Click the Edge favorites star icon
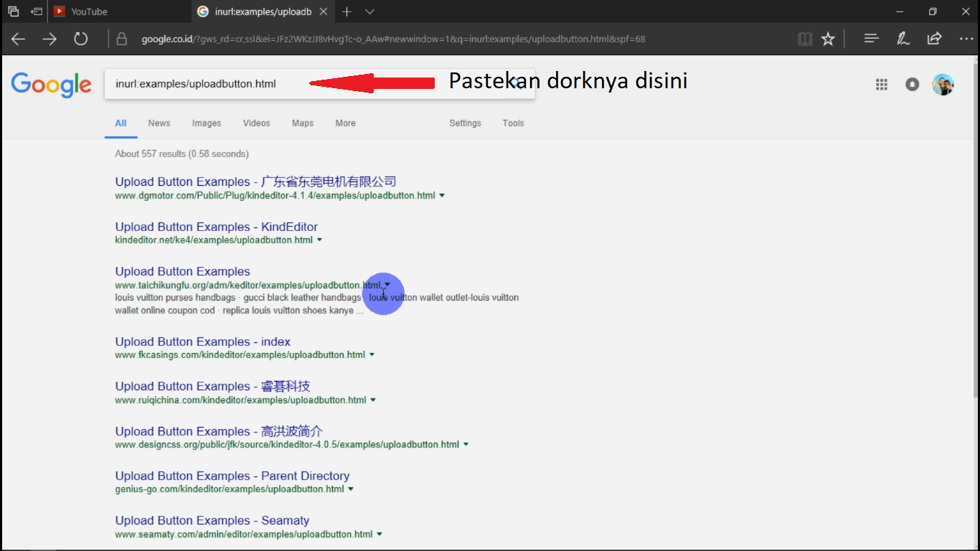The height and width of the screenshot is (551, 980). pos(828,39)
